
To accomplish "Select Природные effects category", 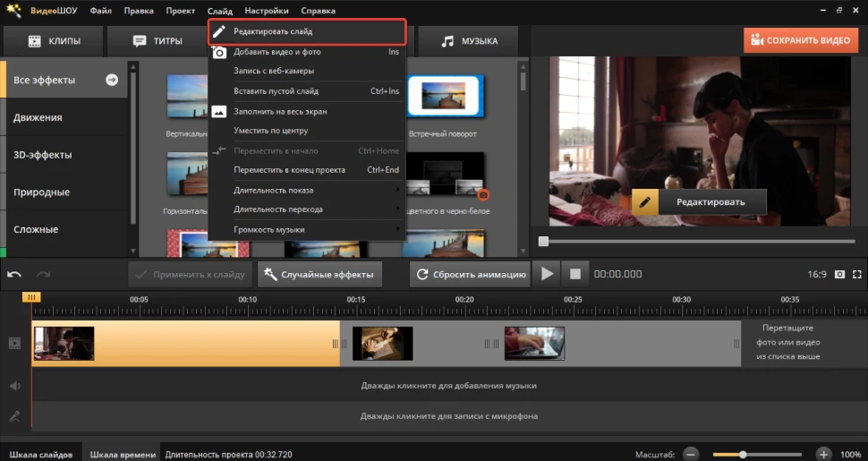I will 64,192.
